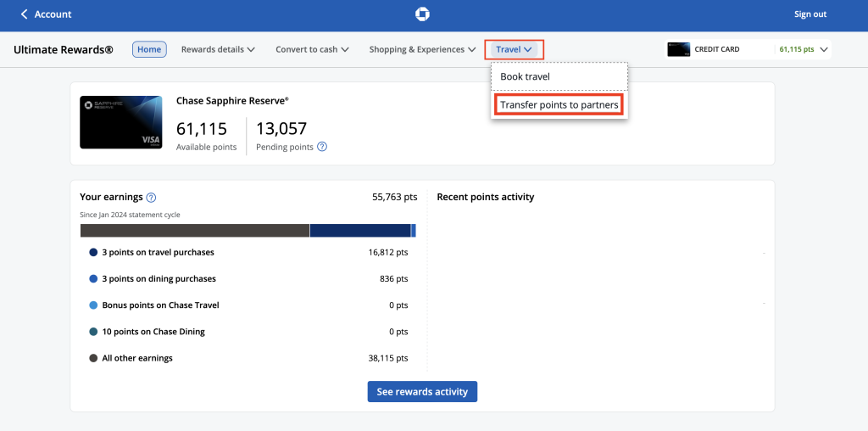Select the Home tab

tap(149, 49)
